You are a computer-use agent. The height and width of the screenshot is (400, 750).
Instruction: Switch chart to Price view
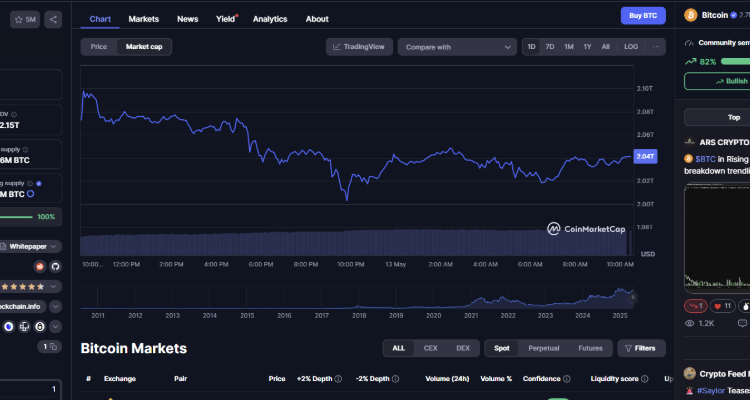(99, 47)
